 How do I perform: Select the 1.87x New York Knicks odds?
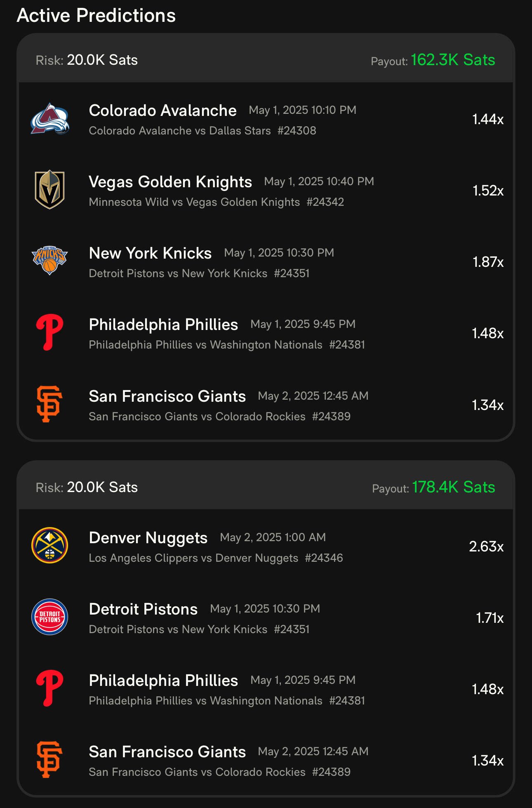488,262
